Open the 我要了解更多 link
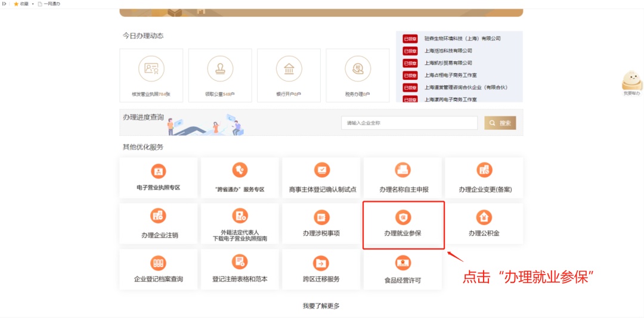Screen dimensions: 644x318 point(321,306)
